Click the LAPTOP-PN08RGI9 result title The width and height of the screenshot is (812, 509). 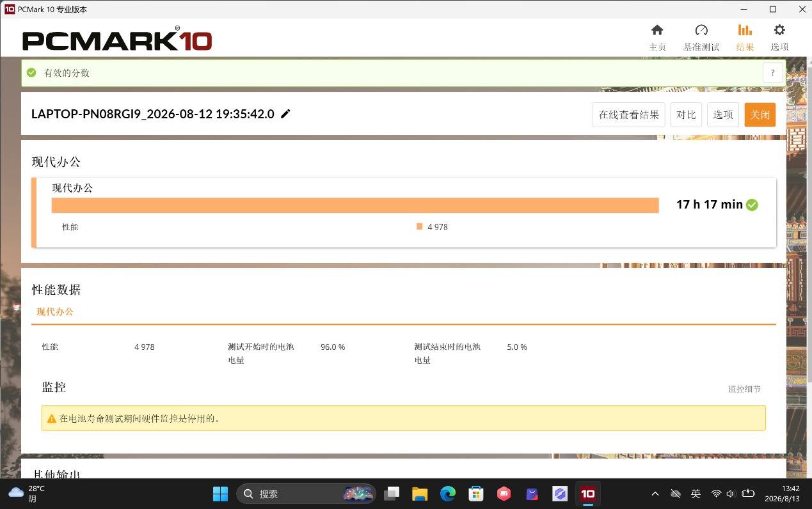click(153, 114)
